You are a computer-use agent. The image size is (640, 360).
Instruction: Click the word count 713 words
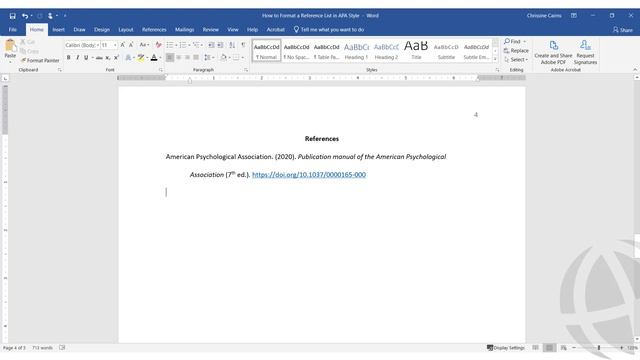click(42, 348)
